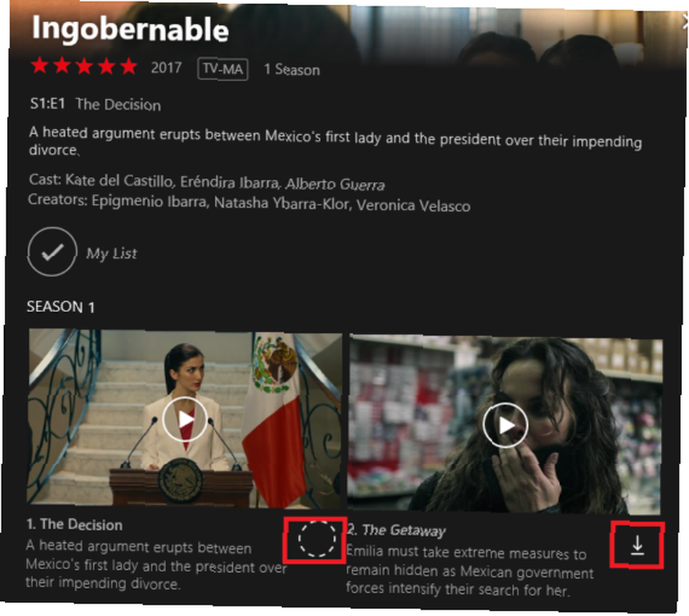Play episode 1 The Decision
689x616 pixels.
point(185,419)
